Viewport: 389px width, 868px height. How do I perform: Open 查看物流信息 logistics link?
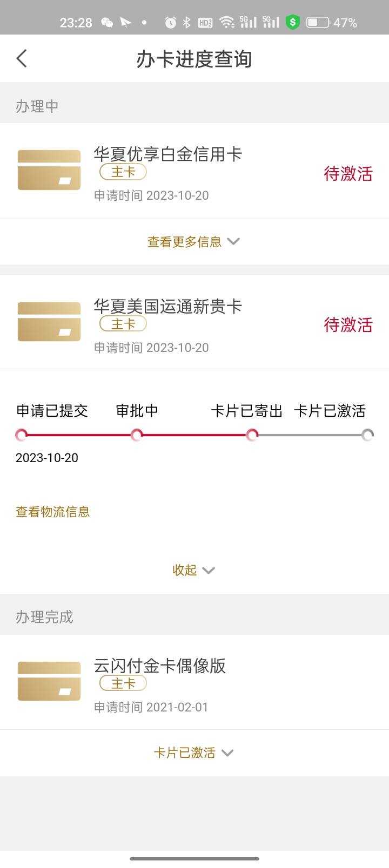pos(53,512)
